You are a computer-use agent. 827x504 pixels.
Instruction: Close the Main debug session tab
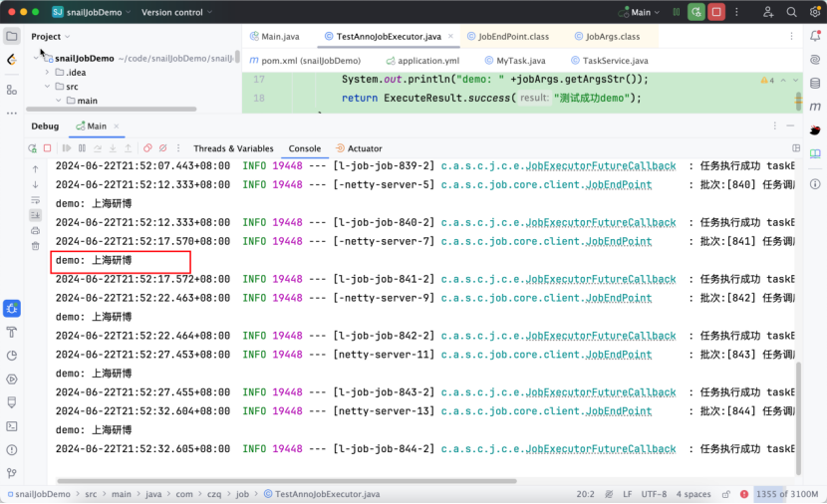coord(116,126)
